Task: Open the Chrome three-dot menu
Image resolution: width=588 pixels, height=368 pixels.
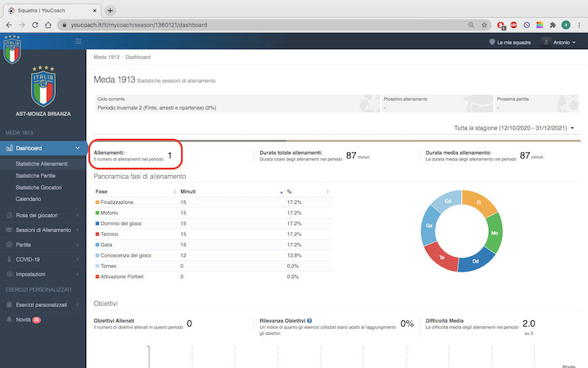Action: pos(579,25)
